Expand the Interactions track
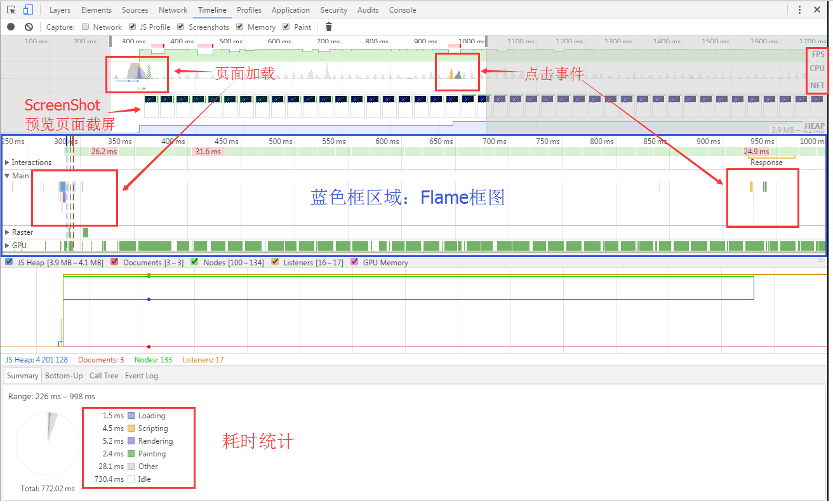Screen dimensions: 833x504 pyautogui.click(x=8, y=162)
